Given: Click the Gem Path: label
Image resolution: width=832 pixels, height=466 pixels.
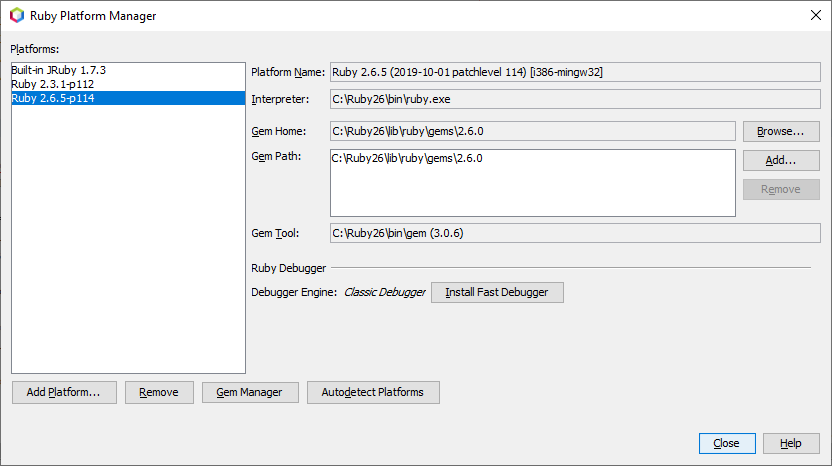Looking at the screenshot, I should pos(276,156).
